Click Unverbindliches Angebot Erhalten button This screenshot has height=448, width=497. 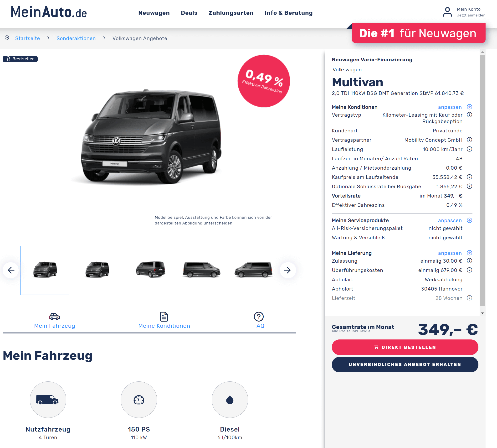(x=405, y=365)
